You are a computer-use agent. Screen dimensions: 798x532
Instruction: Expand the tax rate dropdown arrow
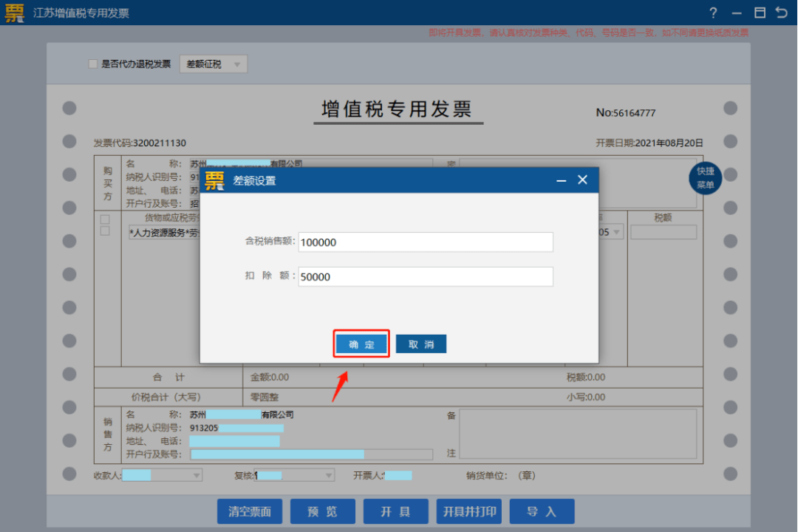[616, 232]
